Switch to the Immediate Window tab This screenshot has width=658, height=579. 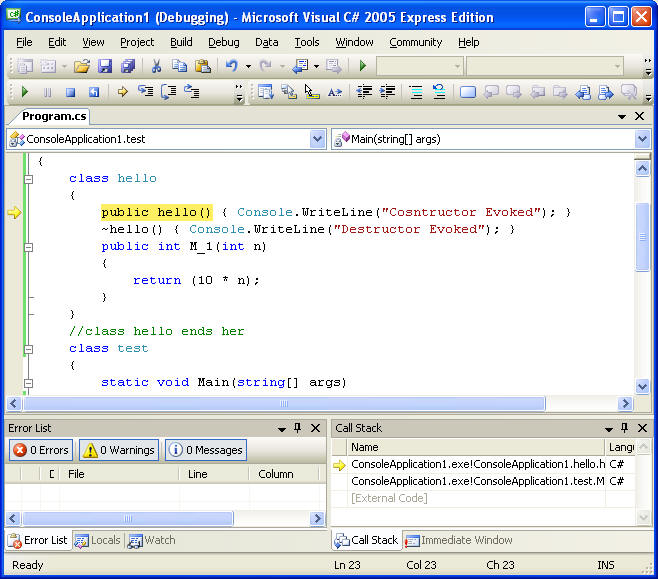click(458, 540)
